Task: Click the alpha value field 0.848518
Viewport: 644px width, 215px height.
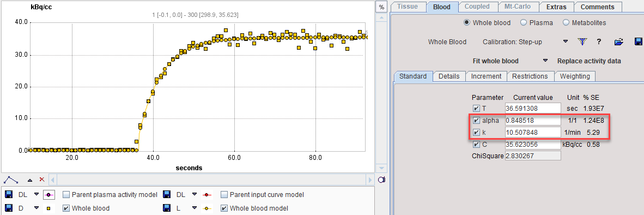Action: point(533,121)
